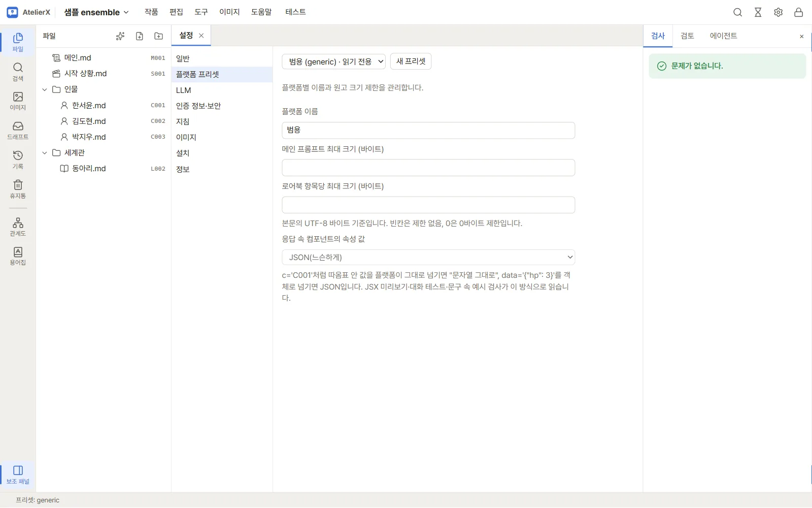Open 시작 상황.md file

click(104, 74)
